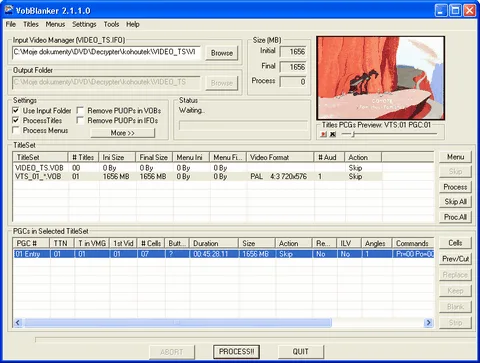Expand settings with the More >> button

point(123,133)
